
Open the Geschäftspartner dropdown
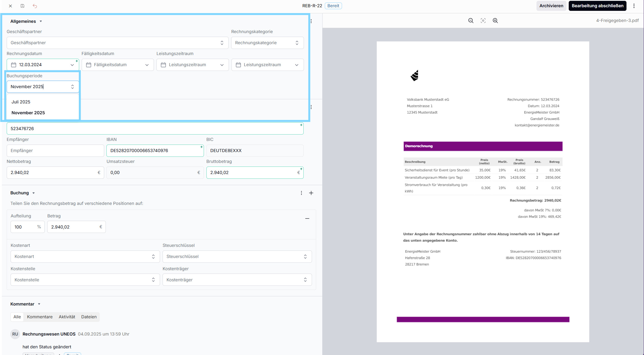click(x=117, y=43)
